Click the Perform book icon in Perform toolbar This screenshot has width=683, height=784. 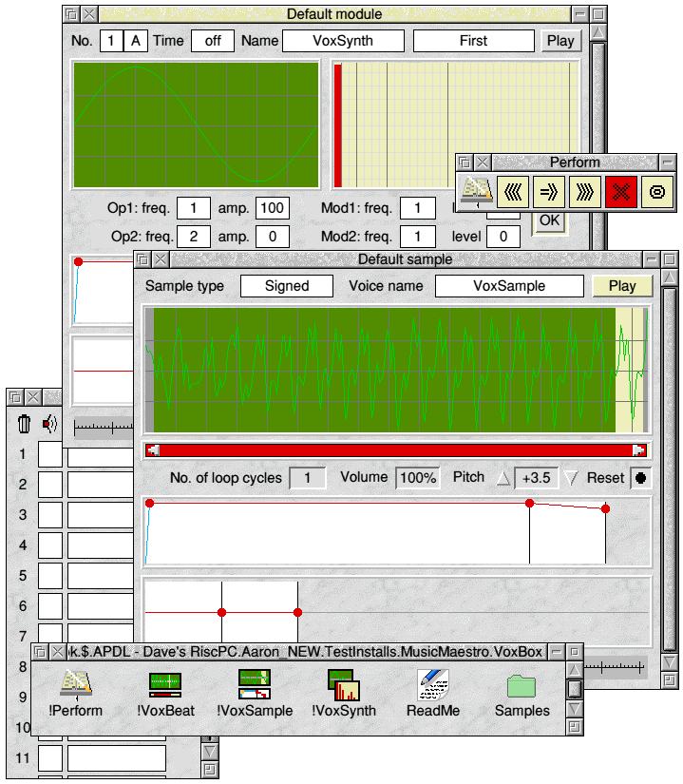pyautogui.click(x=477, y=192)
